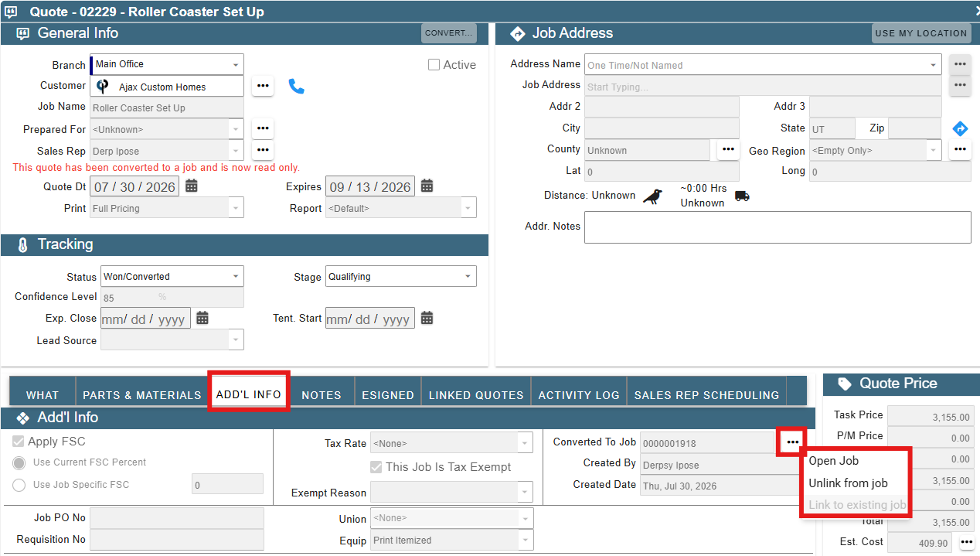This screenshot has width=980, height=556.
Task: Open the Expires calendar picker
Action: (x=427, y=186)
